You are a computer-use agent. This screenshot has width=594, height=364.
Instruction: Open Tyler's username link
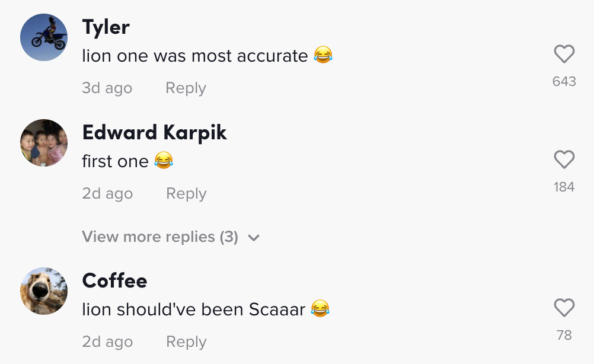click(x=106, y=27)
